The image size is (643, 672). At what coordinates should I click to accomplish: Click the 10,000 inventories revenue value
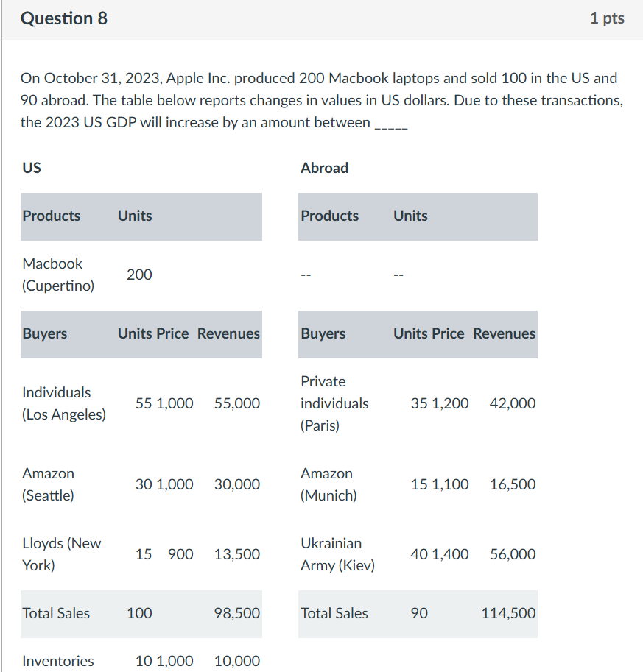[236, 661]
